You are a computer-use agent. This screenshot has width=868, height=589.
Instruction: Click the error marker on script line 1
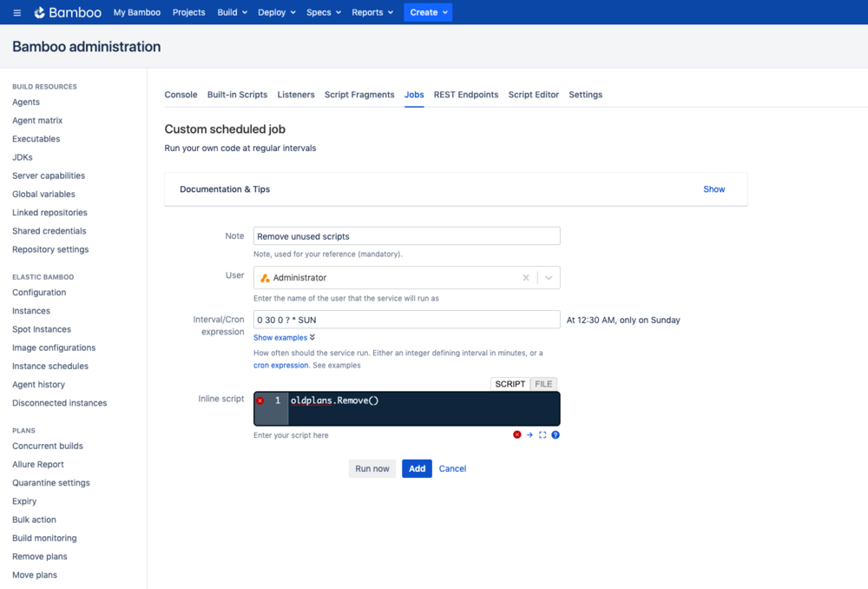pos(260,400)
